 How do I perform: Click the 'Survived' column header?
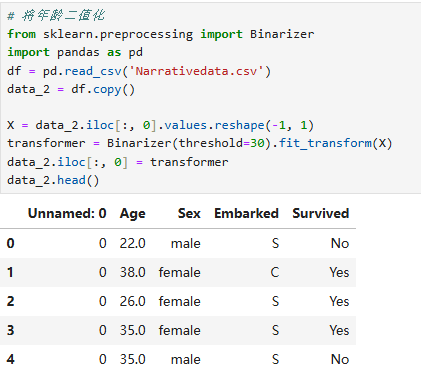tap(321, 213)
